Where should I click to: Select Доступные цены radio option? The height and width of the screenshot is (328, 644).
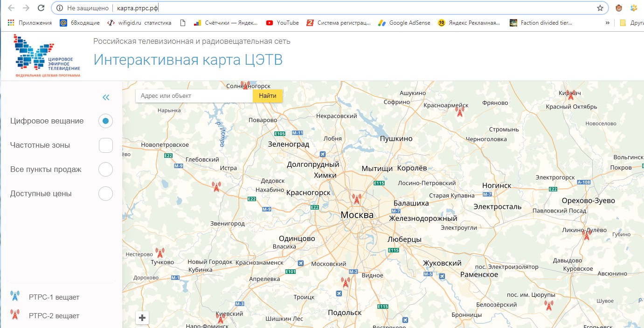(106, 194)
